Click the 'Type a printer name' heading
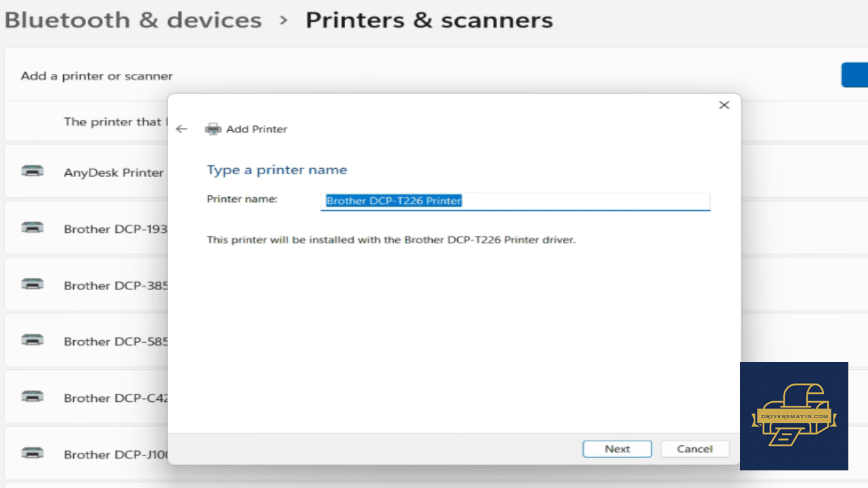The width and height of the screenshot is (868, 488). point(277,170)
